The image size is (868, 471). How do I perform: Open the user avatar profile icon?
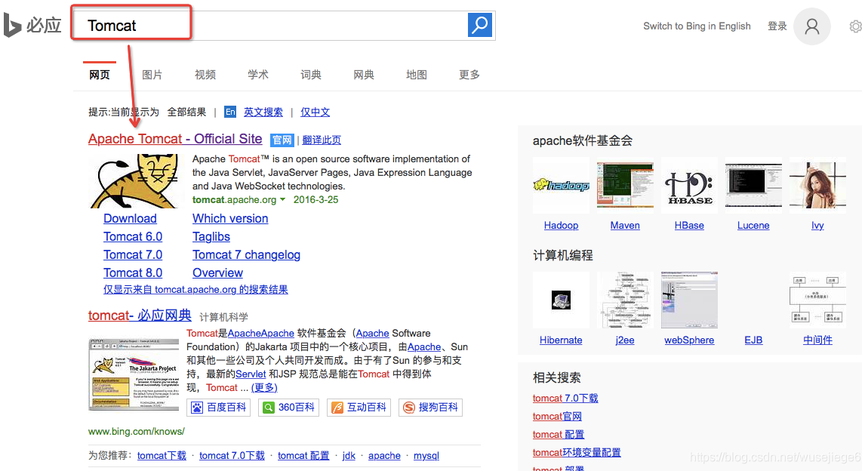coord(811,26)
